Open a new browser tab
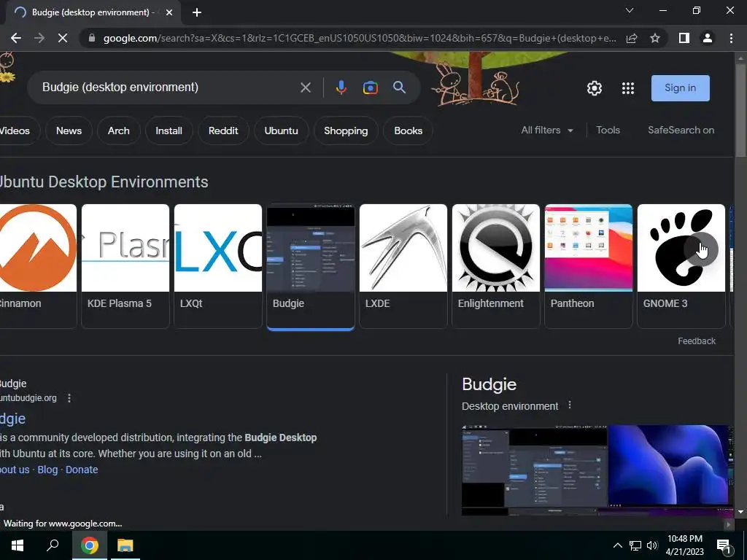 [197, 12]
